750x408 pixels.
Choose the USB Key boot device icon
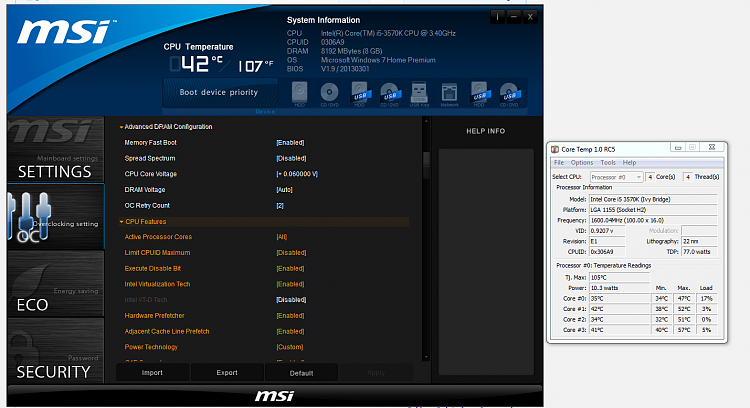(x=419, y=93)
